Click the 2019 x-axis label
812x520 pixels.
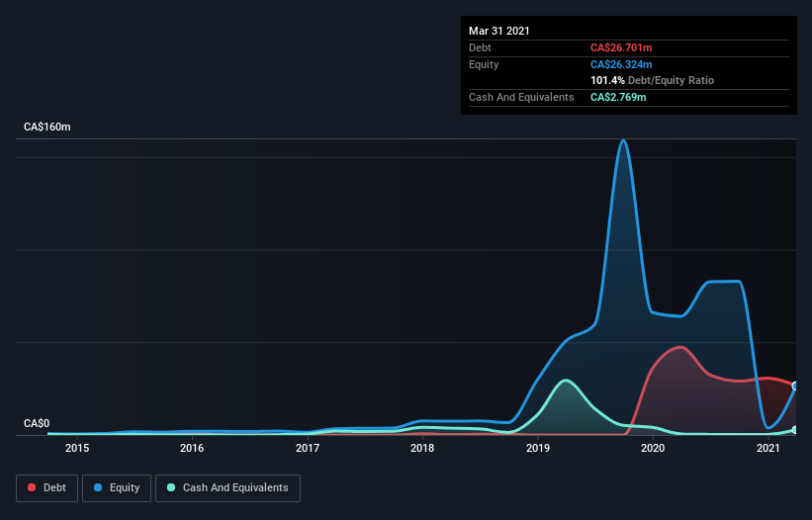[538, 448]
